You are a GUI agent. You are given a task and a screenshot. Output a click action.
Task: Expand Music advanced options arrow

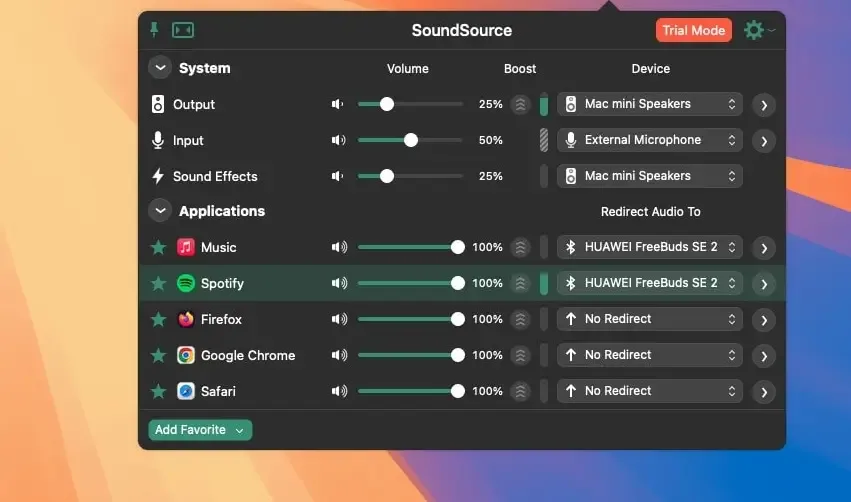click(764, 248)
